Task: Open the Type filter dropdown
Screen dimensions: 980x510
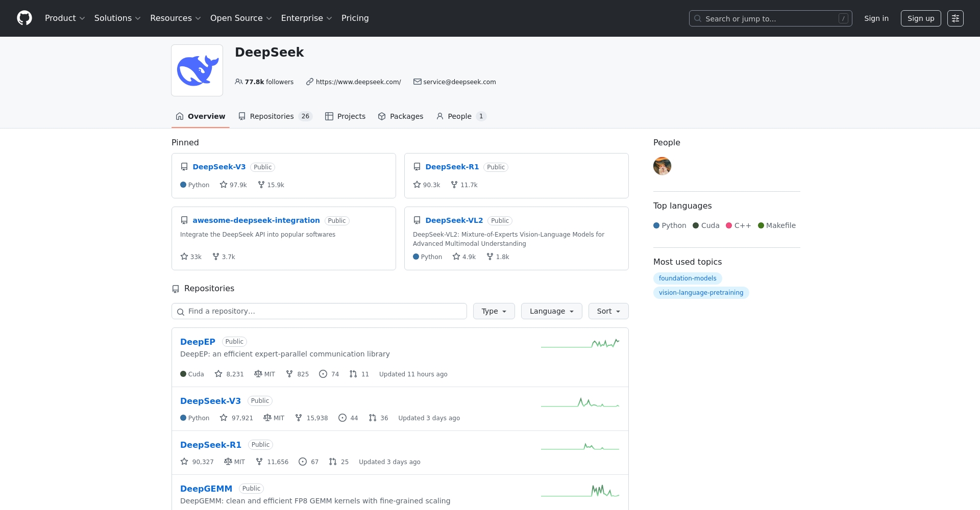Action: coord(494,311)
